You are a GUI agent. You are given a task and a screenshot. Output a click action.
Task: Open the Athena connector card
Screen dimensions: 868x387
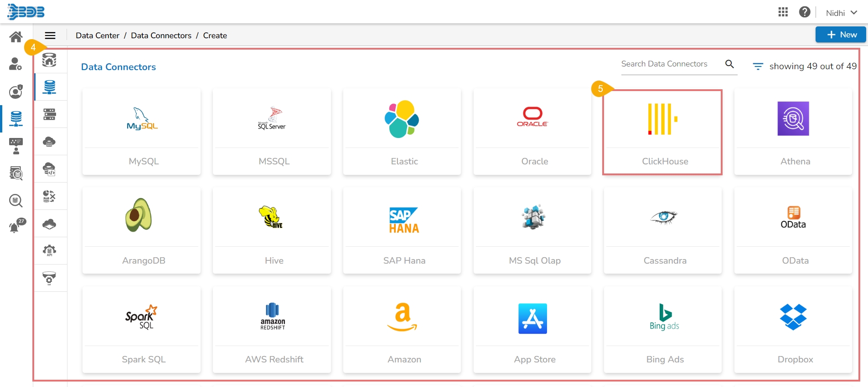point(793,132)
